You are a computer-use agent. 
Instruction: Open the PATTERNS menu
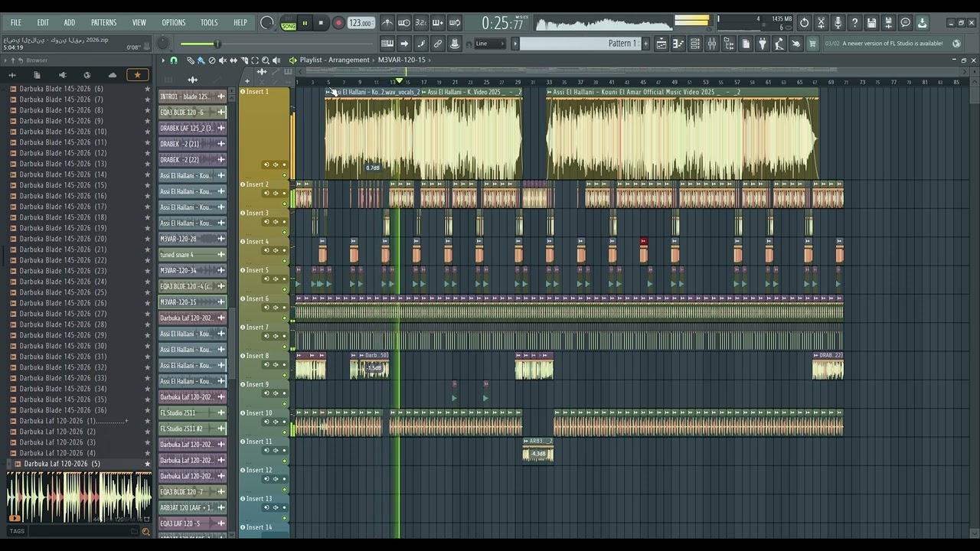tap(103, 23)
